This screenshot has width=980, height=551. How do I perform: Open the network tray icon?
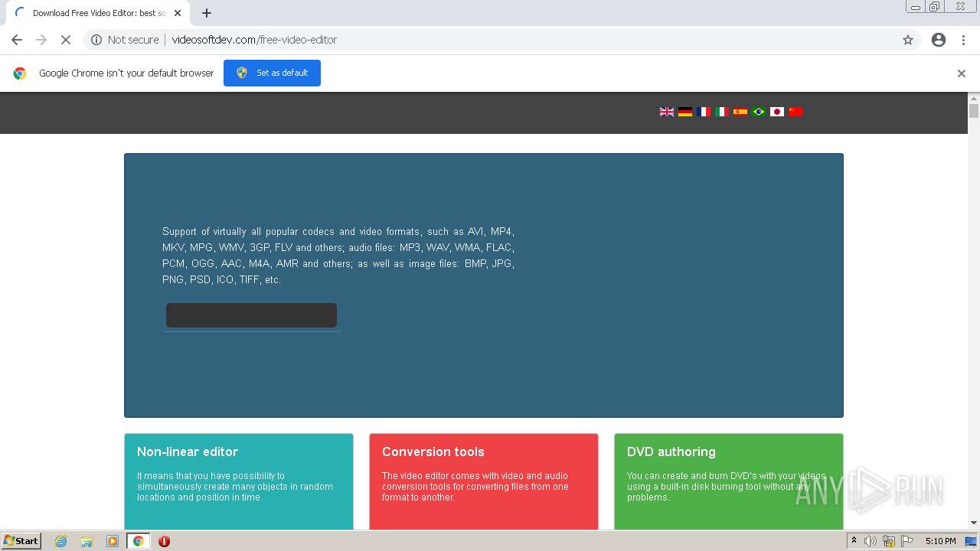click(x=889, y=541)
